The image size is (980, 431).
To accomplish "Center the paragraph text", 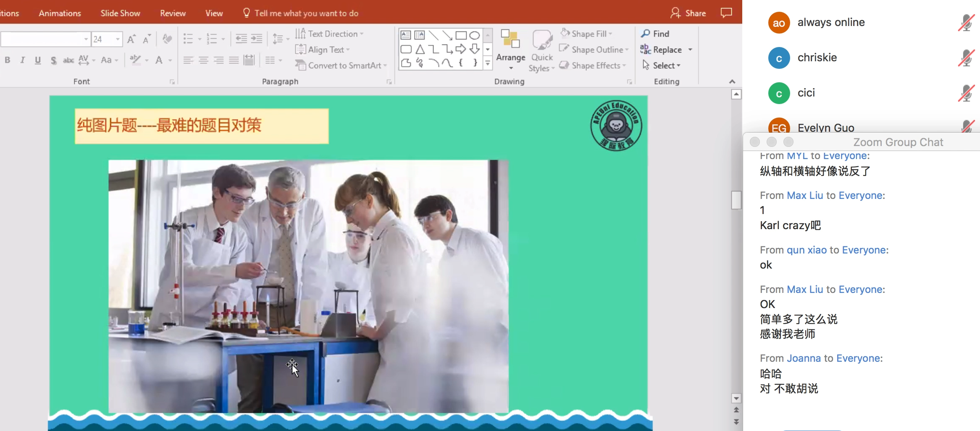I will (x=203, y=60).
